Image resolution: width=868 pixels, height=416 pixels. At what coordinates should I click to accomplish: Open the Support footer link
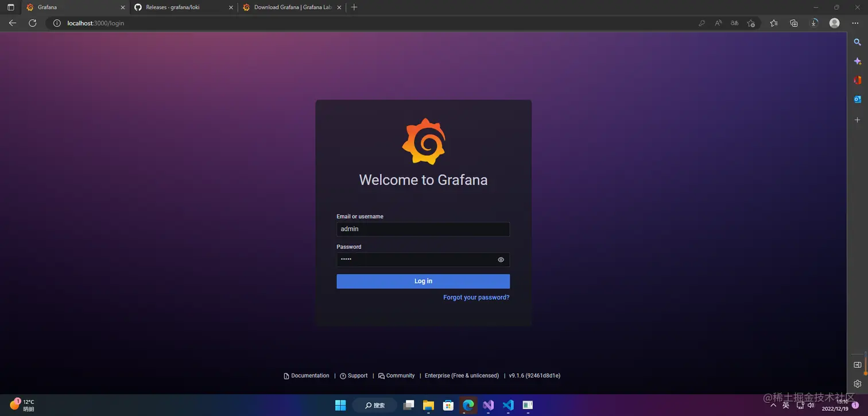(x=354, y=376)
